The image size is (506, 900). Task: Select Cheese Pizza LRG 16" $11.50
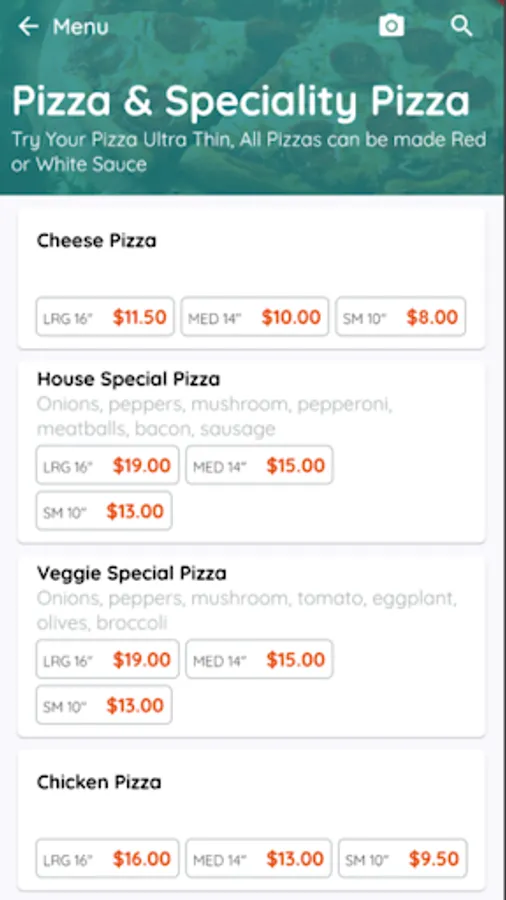point(105,316)
